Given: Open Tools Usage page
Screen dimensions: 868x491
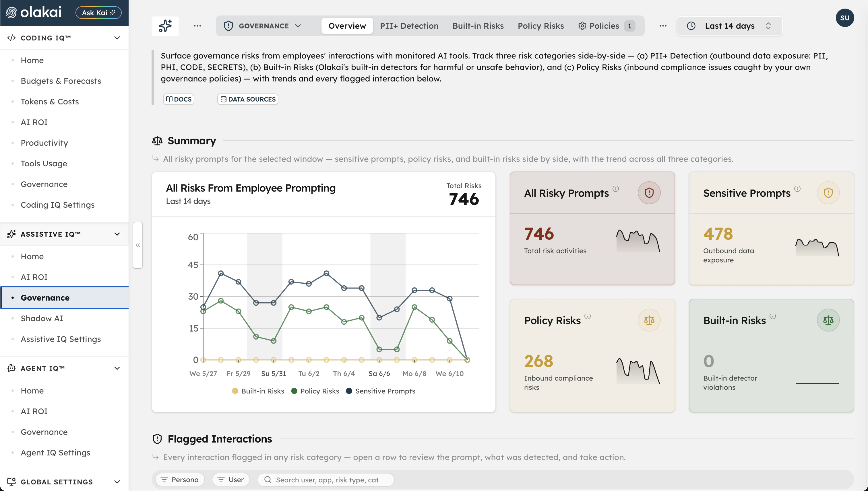Looking at the screenshot, I should pos(44,163).
